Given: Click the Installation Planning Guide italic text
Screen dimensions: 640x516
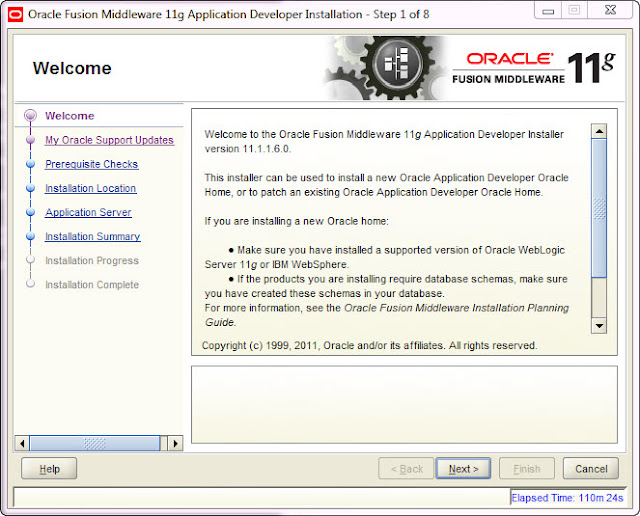Looking at the screenshot, I should pos(387,315).
